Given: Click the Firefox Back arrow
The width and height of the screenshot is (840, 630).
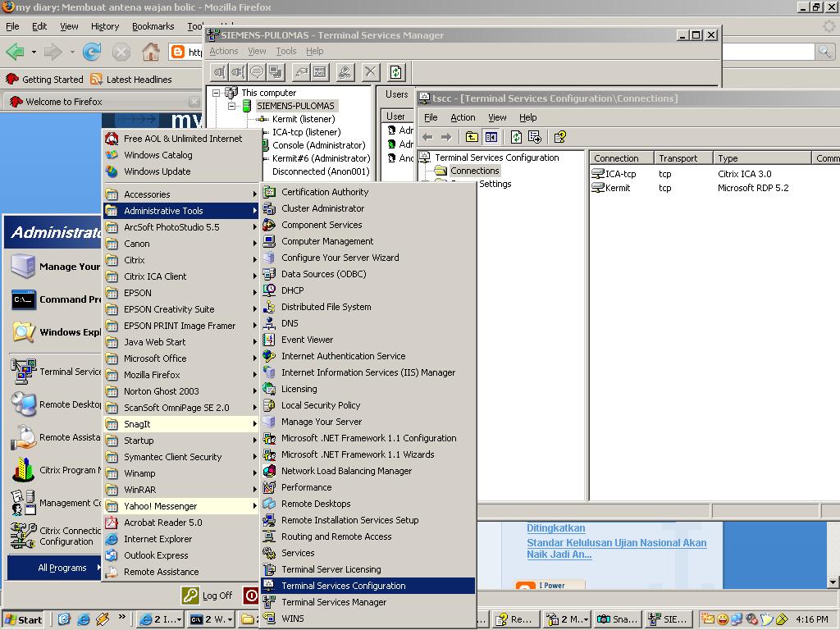Looking at the screenshot, I should (15, 52).
